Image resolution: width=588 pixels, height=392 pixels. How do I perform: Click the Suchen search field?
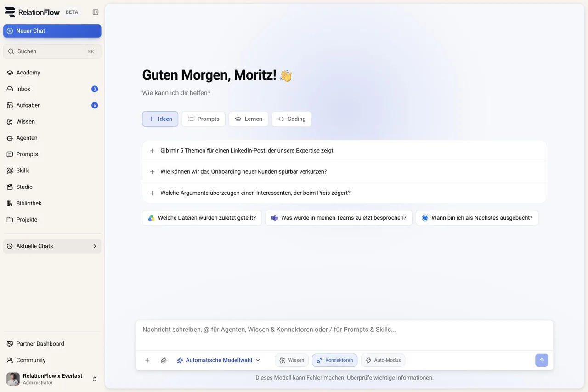pos(52,51)
